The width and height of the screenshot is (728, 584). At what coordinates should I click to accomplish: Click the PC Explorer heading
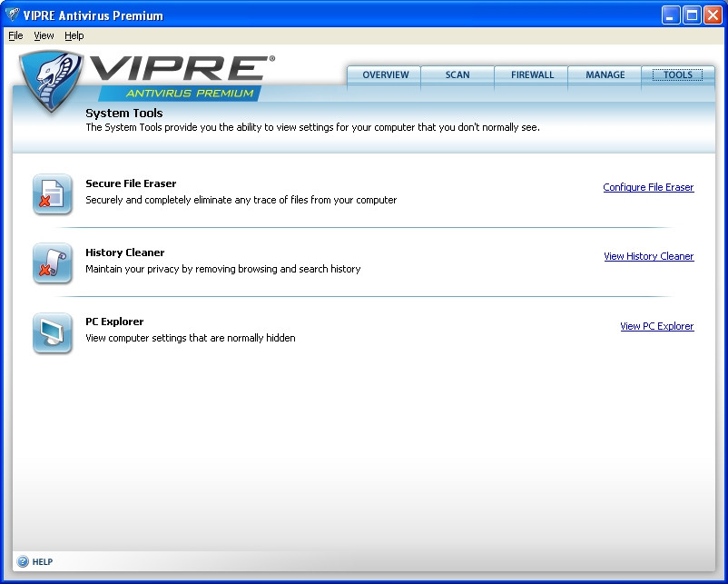click(x=114, y=322)
